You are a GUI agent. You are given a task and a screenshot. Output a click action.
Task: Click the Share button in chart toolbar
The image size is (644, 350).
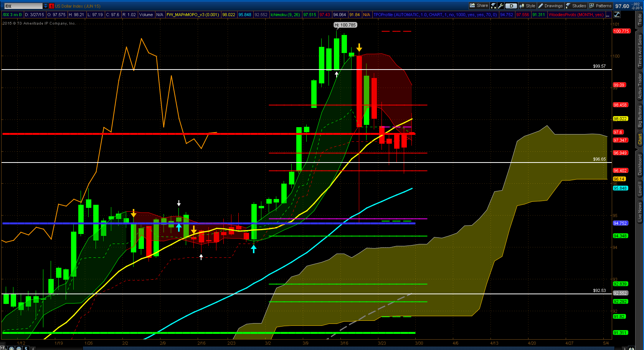coord(479,6)
